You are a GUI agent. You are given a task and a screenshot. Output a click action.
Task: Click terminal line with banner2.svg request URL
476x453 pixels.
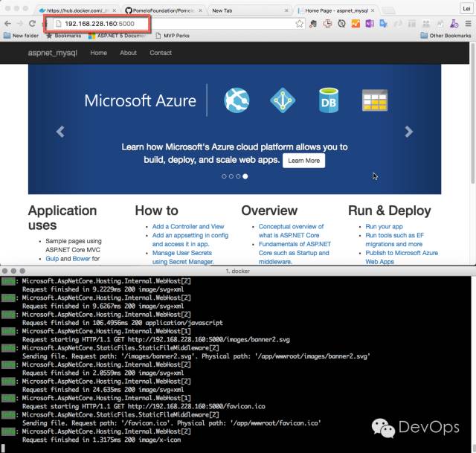click(x=156, y=340)
